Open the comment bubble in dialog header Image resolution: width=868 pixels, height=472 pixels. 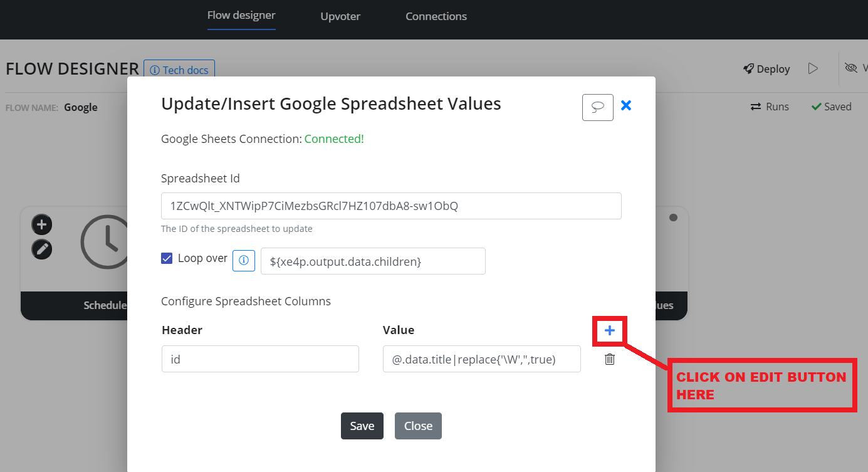(598, 107)
